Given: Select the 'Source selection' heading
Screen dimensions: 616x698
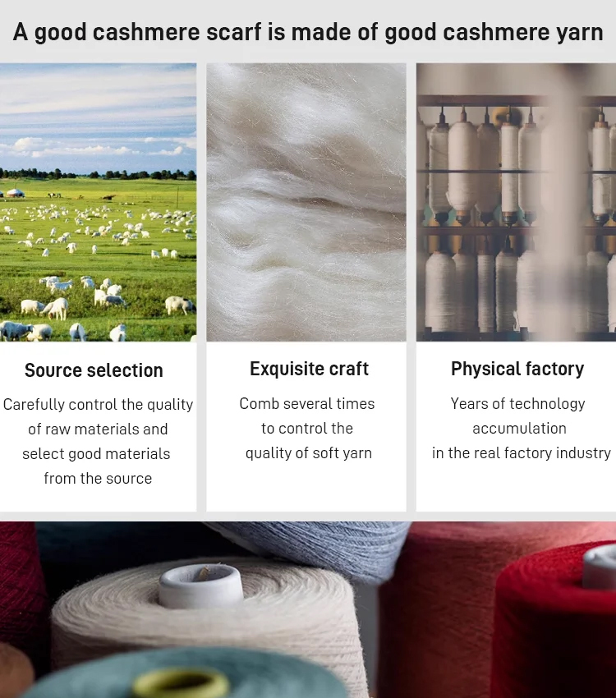Looking at the screenshot, I should coord(94,370).
